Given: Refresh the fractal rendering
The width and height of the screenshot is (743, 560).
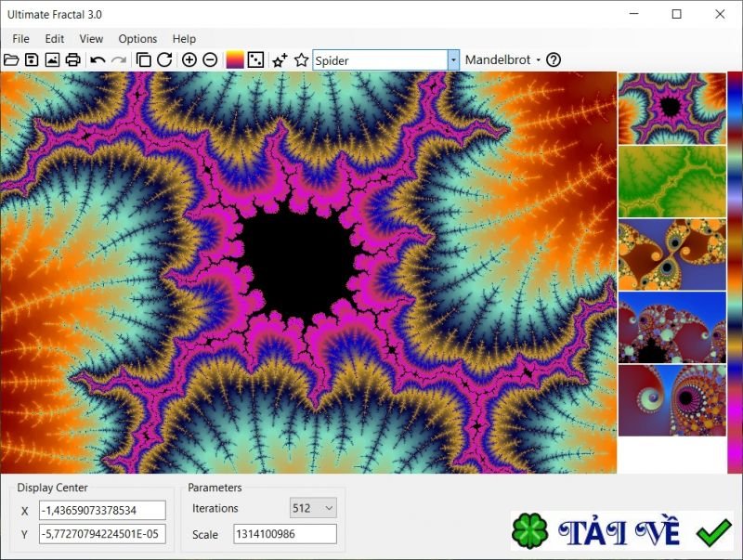Looking at the screenshot, I should pyautogui.click(x=164, y=59).
